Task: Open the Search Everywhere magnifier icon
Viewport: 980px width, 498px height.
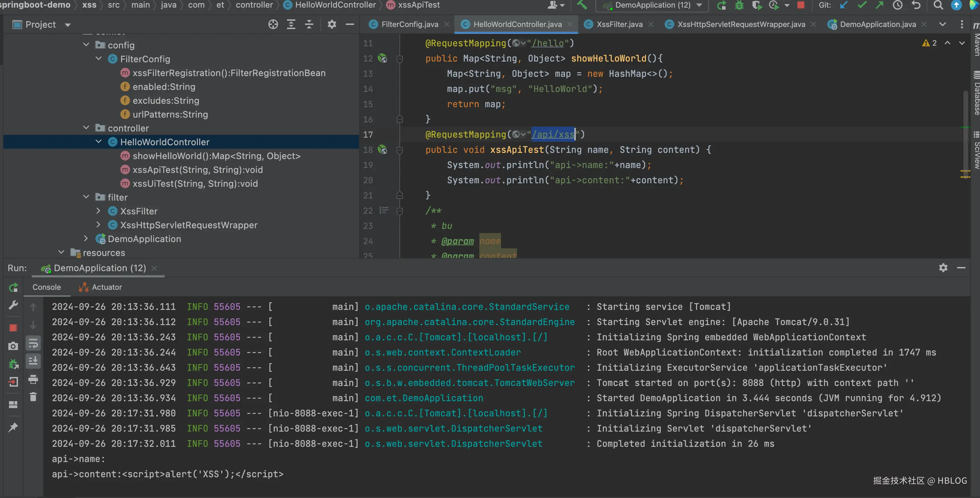Action: (938, 5)
